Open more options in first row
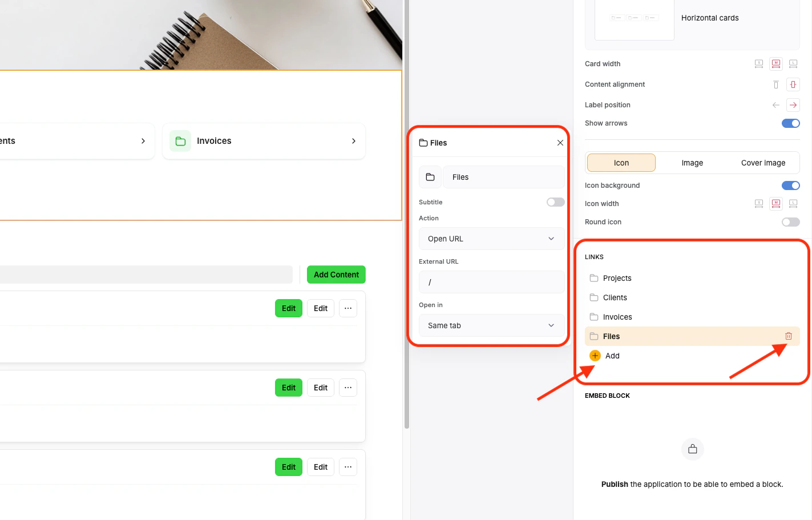This screenshot has width=812, height=520. click(348, 308)
